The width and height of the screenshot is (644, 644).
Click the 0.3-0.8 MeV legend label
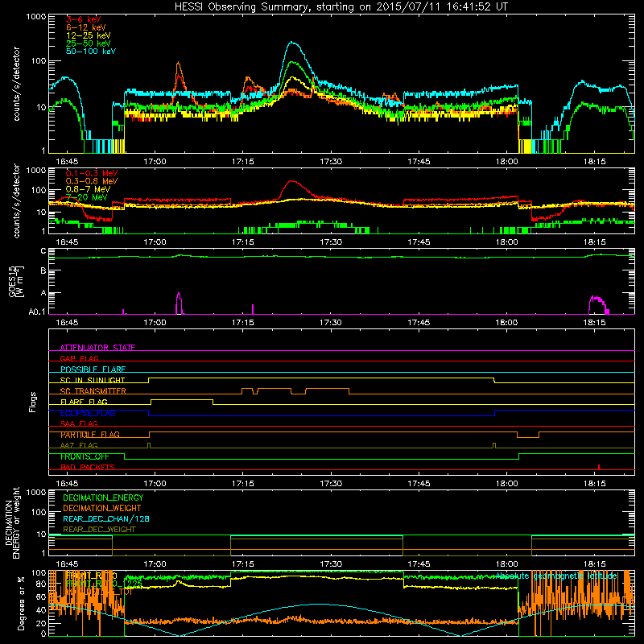pos(92,182)
